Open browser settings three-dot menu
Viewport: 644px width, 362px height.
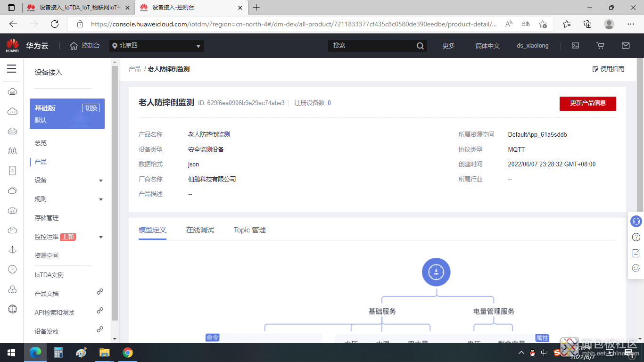[x=631, y=24]
